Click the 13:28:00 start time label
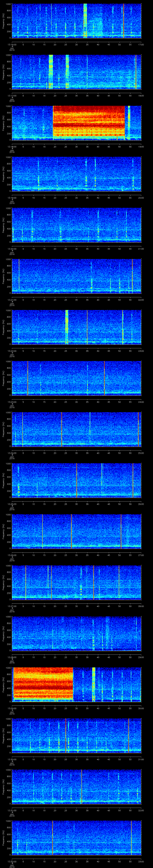 coord(12,657)
